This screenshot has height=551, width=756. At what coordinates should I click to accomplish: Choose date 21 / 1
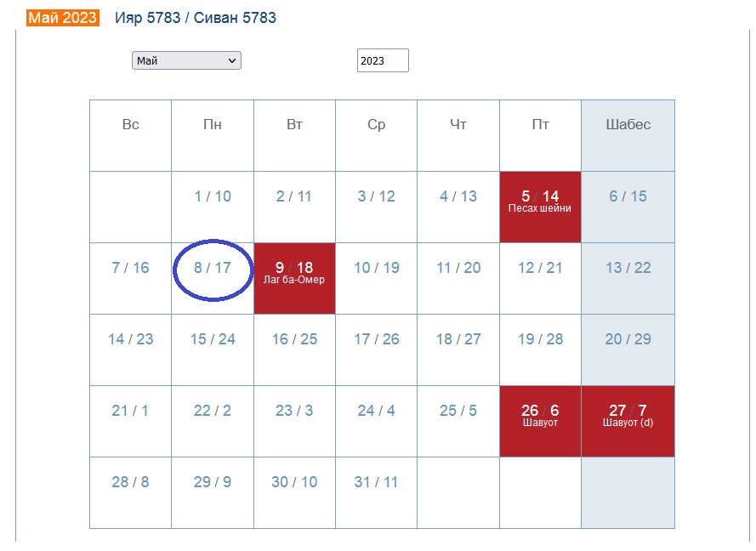click(x=130, y=411)
